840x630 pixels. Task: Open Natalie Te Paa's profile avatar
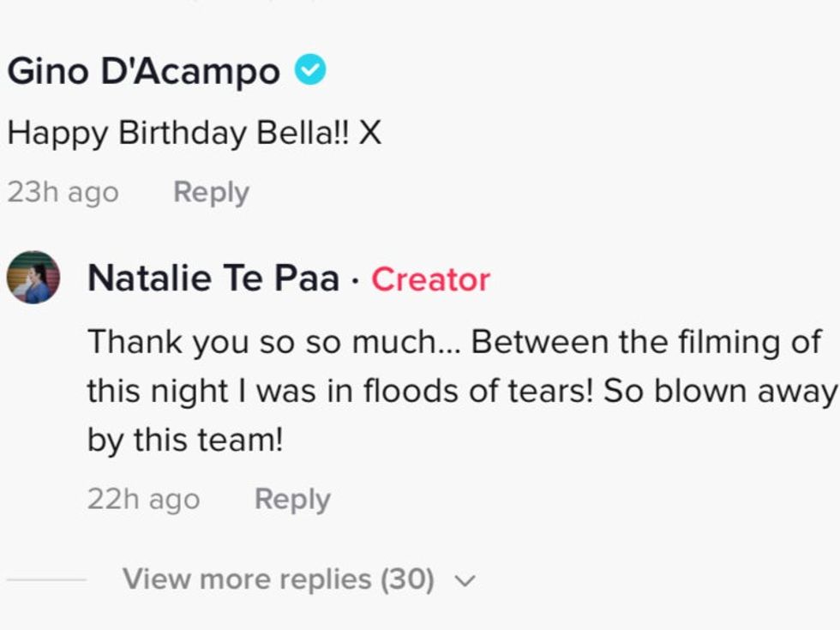pyautogui.click(x=33, y=278)
